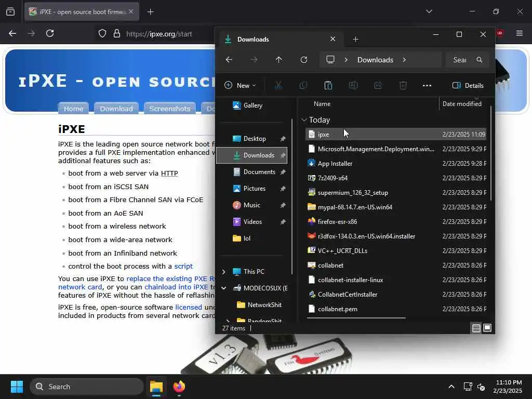Reload the iPXE page in Firefox
This screenshot has width=532, height=399.
50,33
